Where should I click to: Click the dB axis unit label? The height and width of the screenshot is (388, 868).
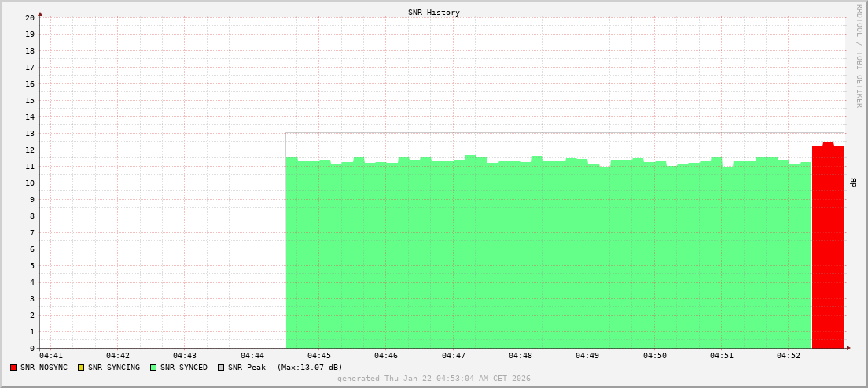[x=855, y=183]
